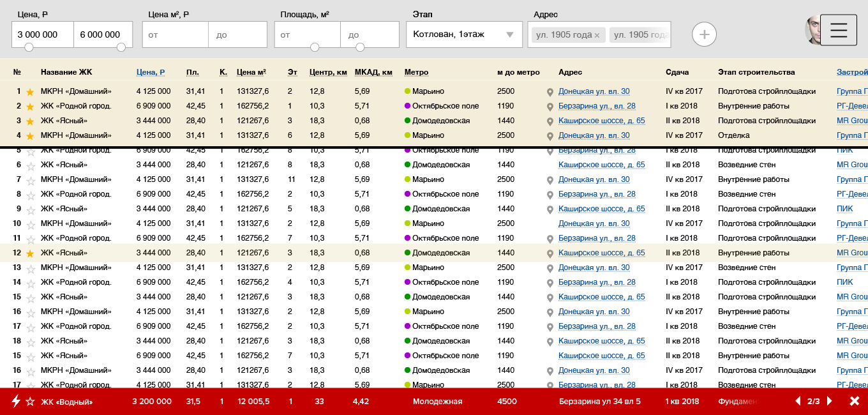This screenshot has width=868, height=415.
Task: Go to the next promoted listing arrow
Action: tap(830, 402)
